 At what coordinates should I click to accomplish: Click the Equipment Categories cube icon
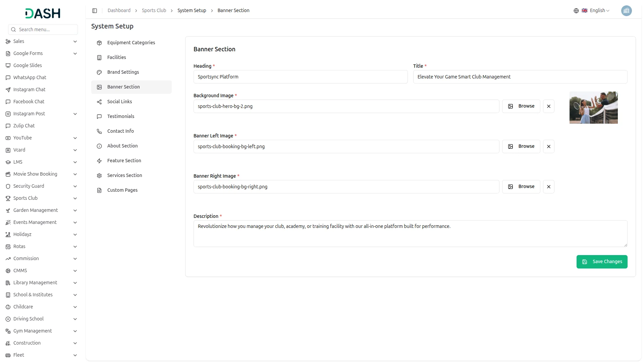pos(99,43)
